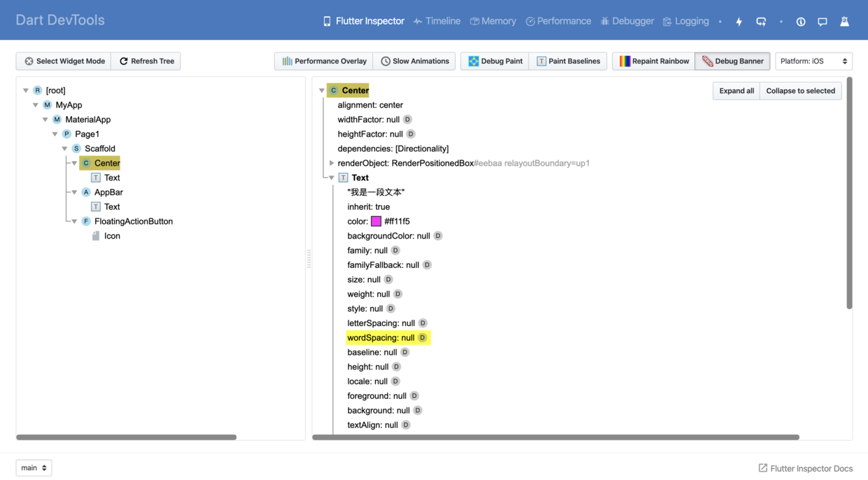868x480 pixels.
Task: Toggle Paint Baselines
Action: pos(568,61)
